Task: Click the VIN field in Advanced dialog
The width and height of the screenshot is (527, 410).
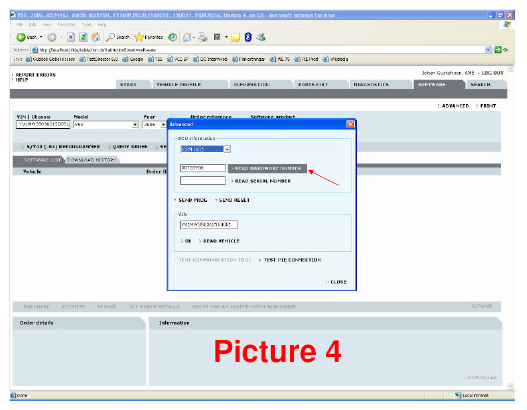Action: (209, 224)
